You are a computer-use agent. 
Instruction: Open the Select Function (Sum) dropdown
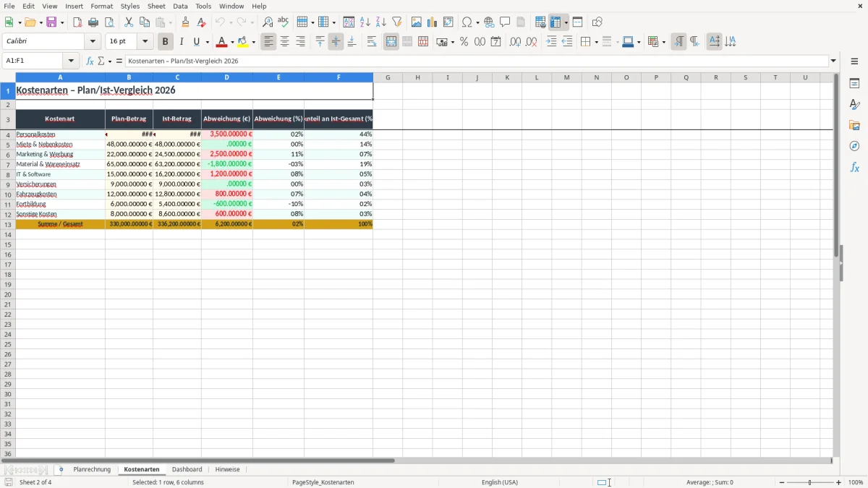[110, 61]
